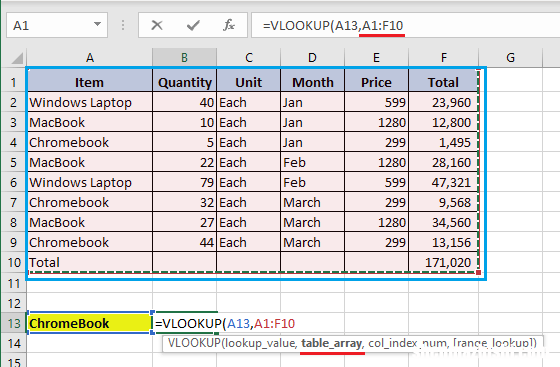Select the yellow ChromeBook cell A13
Viewport: 560px width, 367px height.
click(x=90, y=323)
